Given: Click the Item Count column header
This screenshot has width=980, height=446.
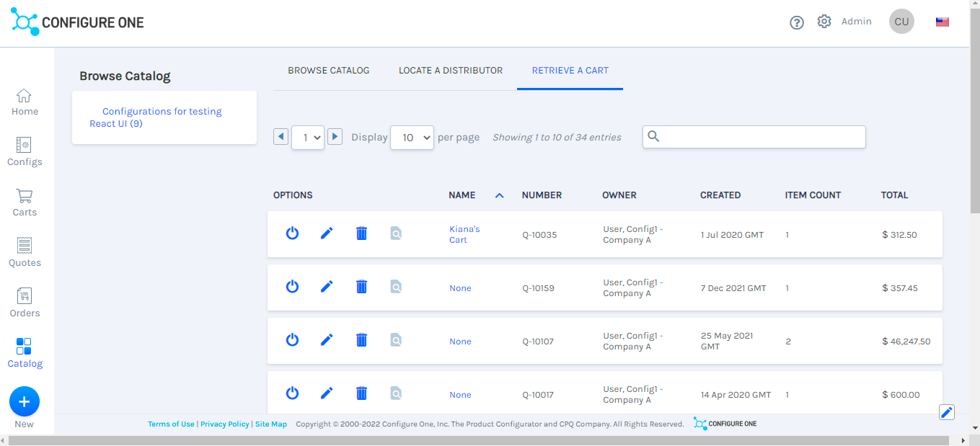Looking at the screenshot, I should pos(813,195).
